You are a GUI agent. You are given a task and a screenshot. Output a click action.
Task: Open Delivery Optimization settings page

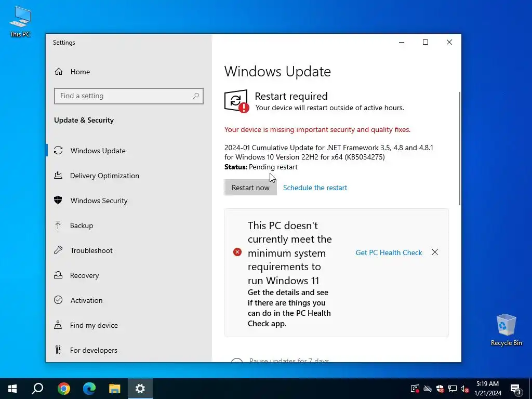point(129,176)
